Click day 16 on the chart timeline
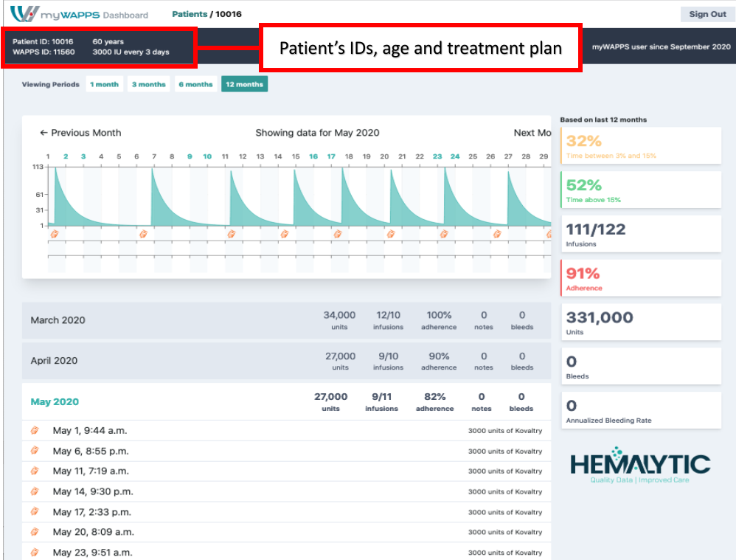This screenshot has height=560, width=736. tap(313, 156)
